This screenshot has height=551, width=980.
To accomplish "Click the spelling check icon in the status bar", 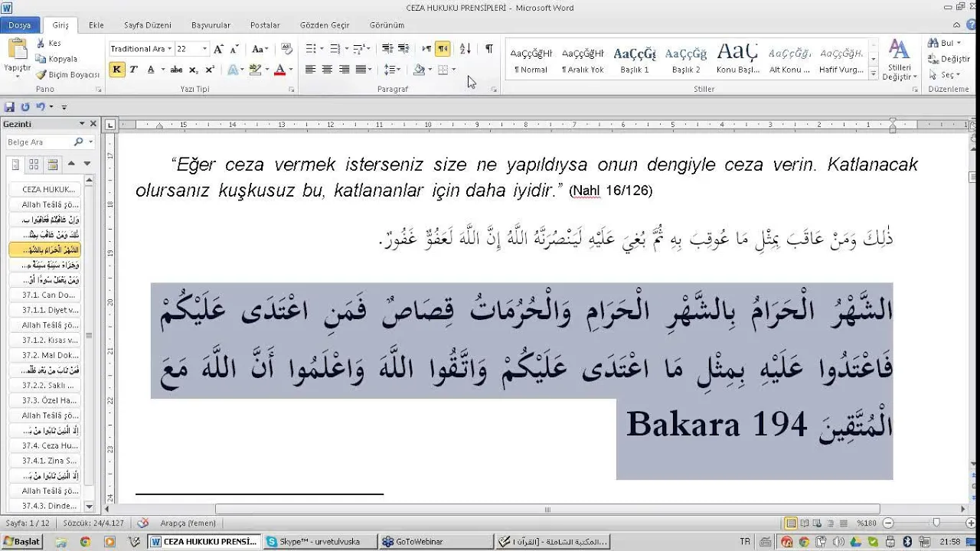I will click(142, 523).
